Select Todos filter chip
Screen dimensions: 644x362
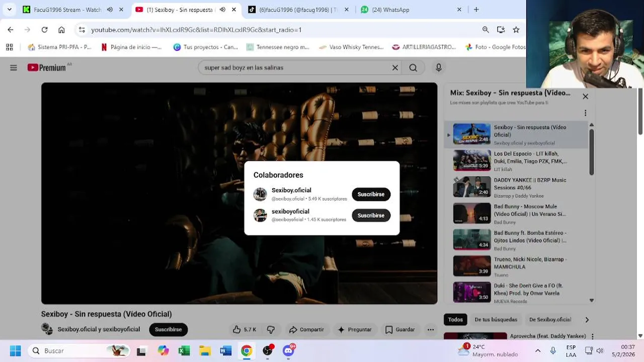[x=455, y=319]
